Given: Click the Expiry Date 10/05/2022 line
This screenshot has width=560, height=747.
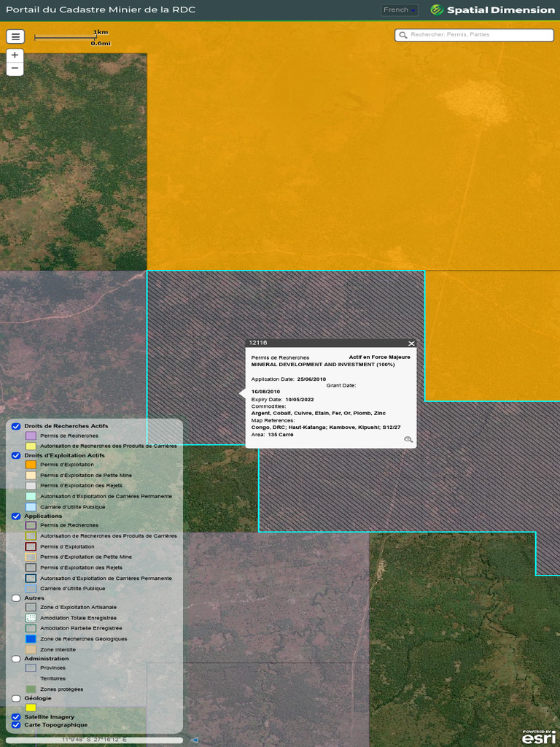Looking at the screenshot, I should tap(282, 400).
